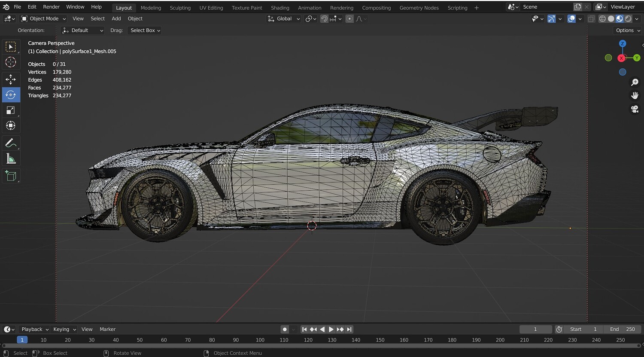Toggle viewport gizmos display
Viewport: 644px width, 357px height.
[x=552, y=19]
